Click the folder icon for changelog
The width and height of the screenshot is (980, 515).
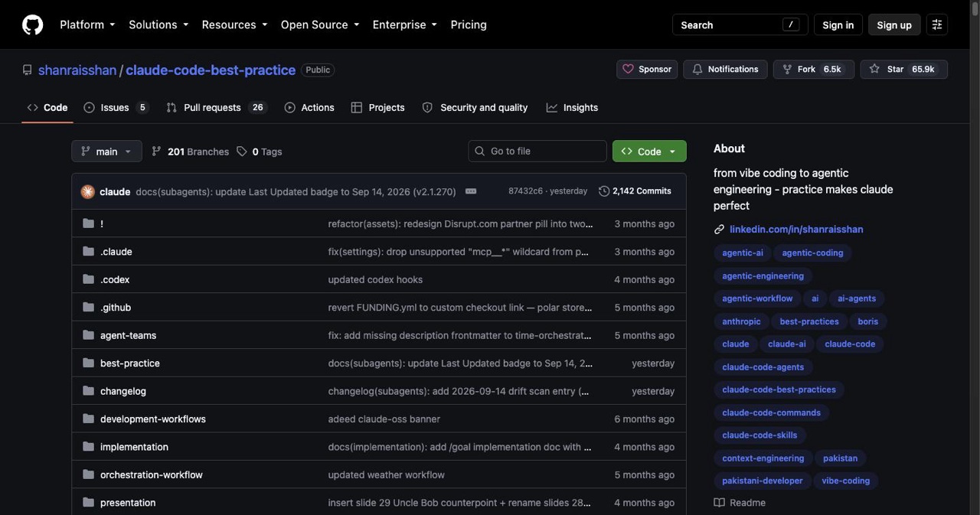click(x=88, y=391)
